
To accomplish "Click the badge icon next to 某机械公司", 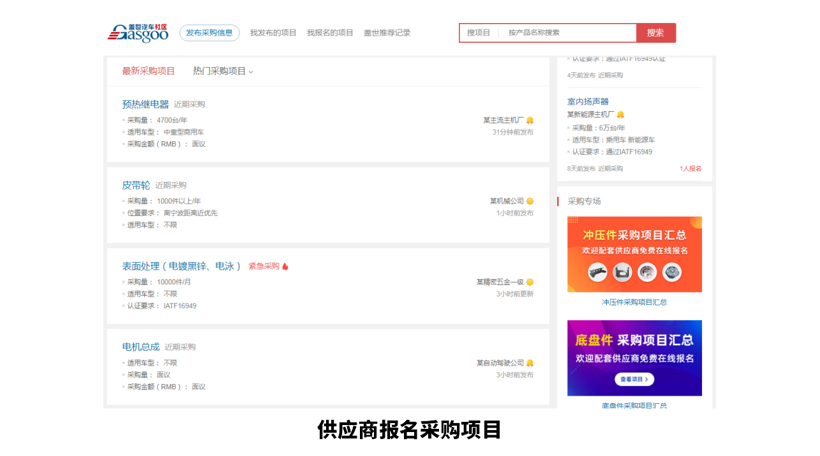I will coord(530,201).
